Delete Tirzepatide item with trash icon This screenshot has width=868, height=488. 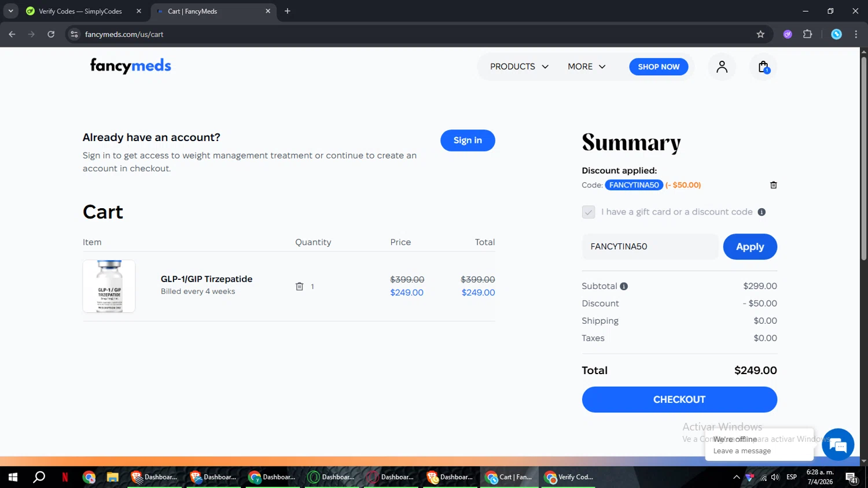click(x=299, y=286)
